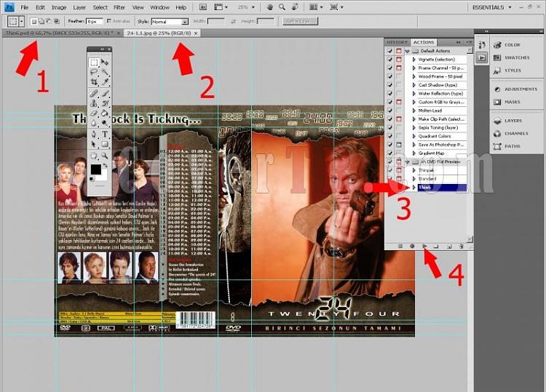Toggle checkmark for Cast Shadow (type) action
546x392 pixels.
390,85
